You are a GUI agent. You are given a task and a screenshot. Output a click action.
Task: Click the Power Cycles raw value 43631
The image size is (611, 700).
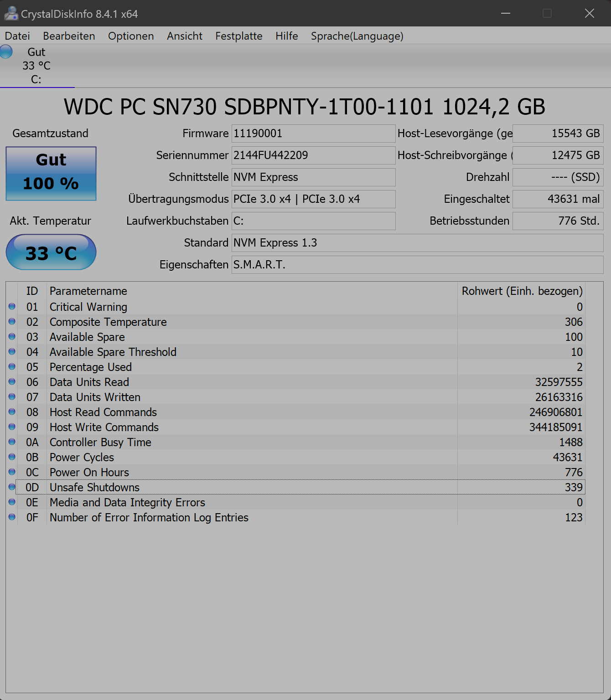(x=568, y=457)
